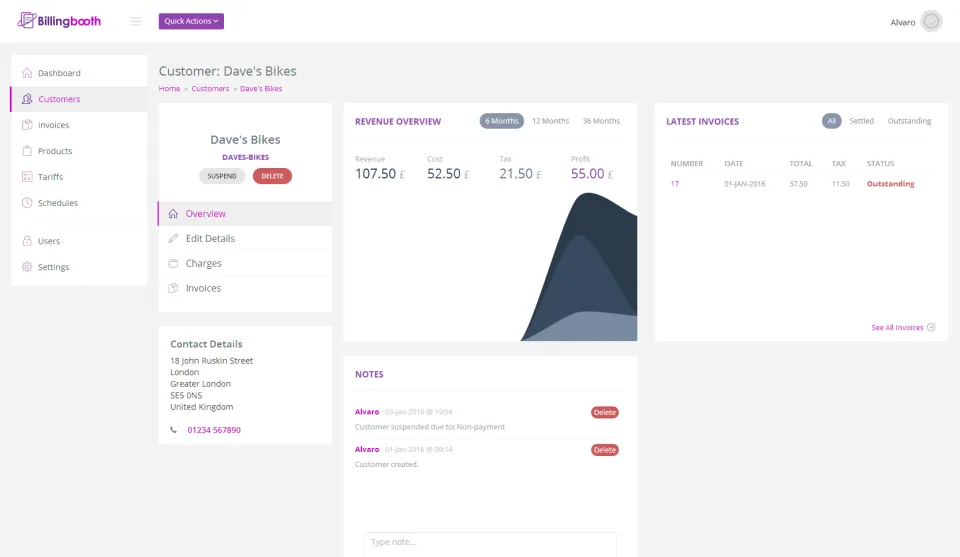The image size is (960, 557).
Task: Suspend the Dave's Bikes customer
Action: click(x=222, y=176)
